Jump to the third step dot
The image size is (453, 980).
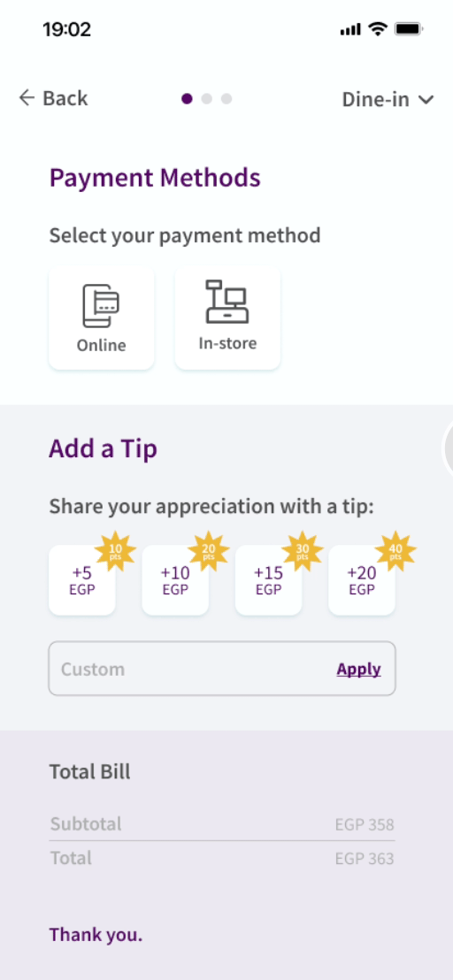pos(226,99)
